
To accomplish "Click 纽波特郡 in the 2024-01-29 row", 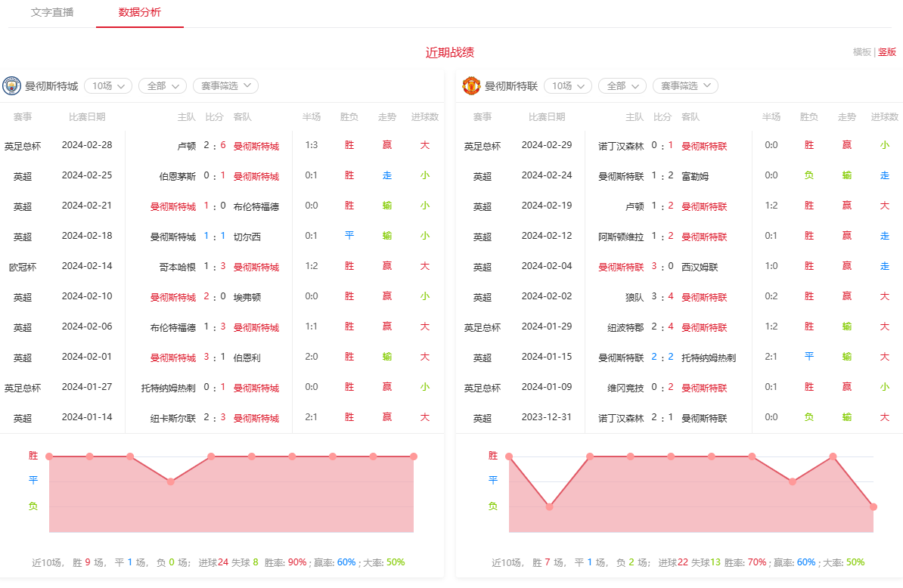I will [625, 327].
